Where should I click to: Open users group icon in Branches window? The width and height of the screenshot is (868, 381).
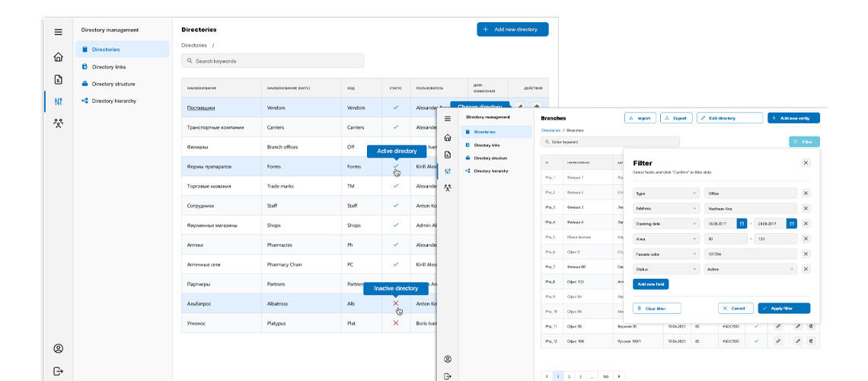tap(448, 187)
